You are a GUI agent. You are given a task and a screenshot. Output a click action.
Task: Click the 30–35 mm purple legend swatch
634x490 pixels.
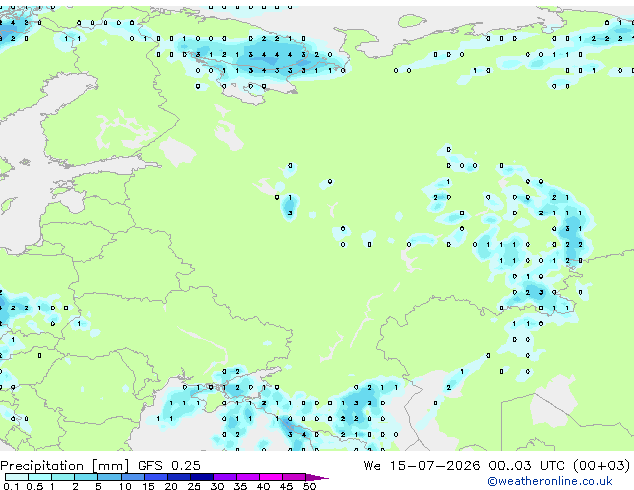pos(225,477)
